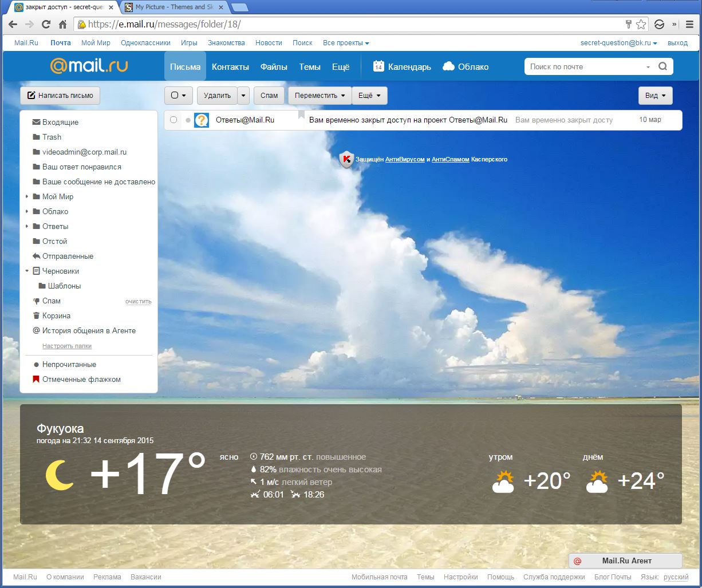Open the Календарь calendar icon
The height and width of the screenshot is (588, 702).
click(x=378, y=66)
